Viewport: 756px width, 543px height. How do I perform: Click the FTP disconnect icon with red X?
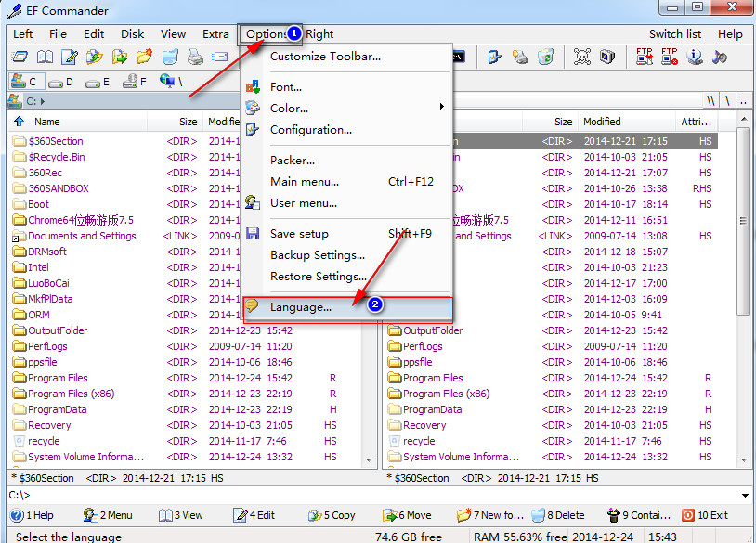[669, 58]
